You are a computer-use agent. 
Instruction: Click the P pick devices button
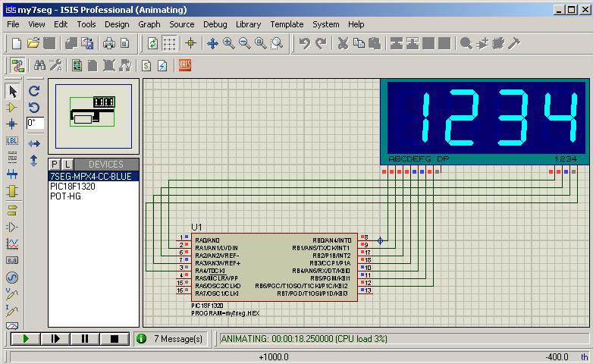[x=55, y=165]
